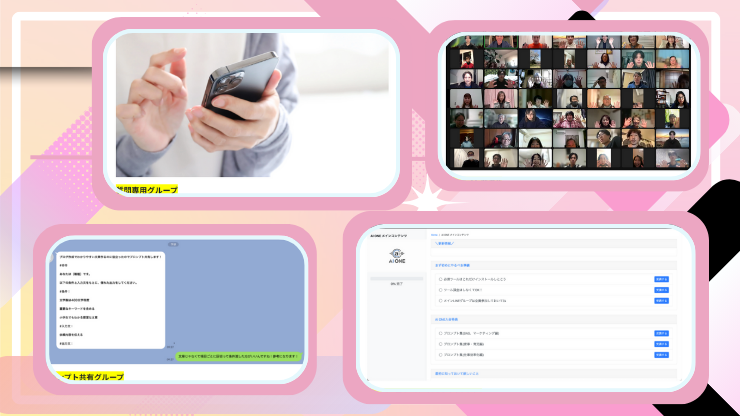Click blue button on last プロンプト集 row
The image size is (740, 416).
pos(661,354)
